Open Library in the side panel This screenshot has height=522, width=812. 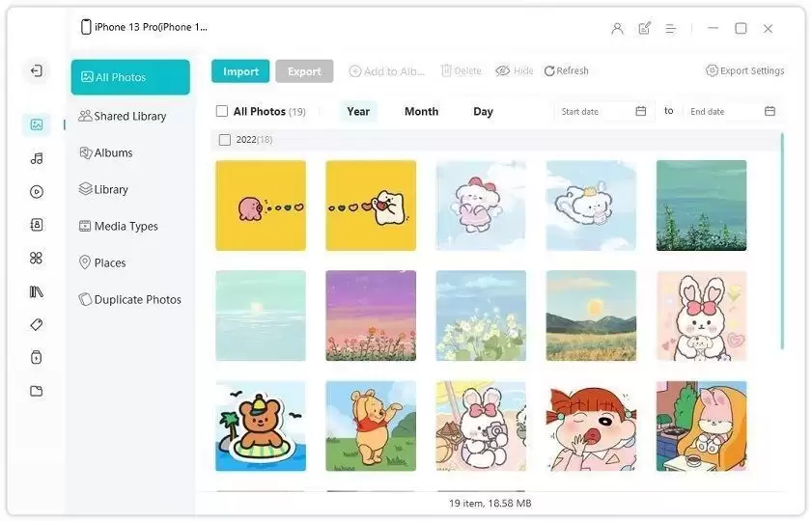tap(103, 189)
